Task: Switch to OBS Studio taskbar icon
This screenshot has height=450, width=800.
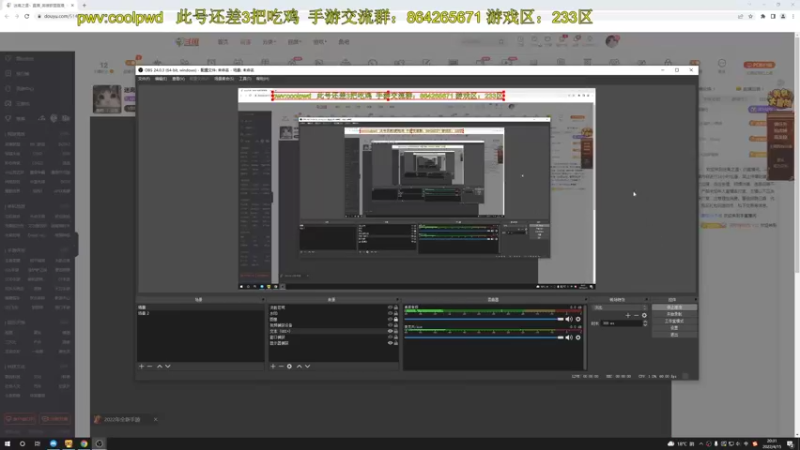Action: point(99,444)
